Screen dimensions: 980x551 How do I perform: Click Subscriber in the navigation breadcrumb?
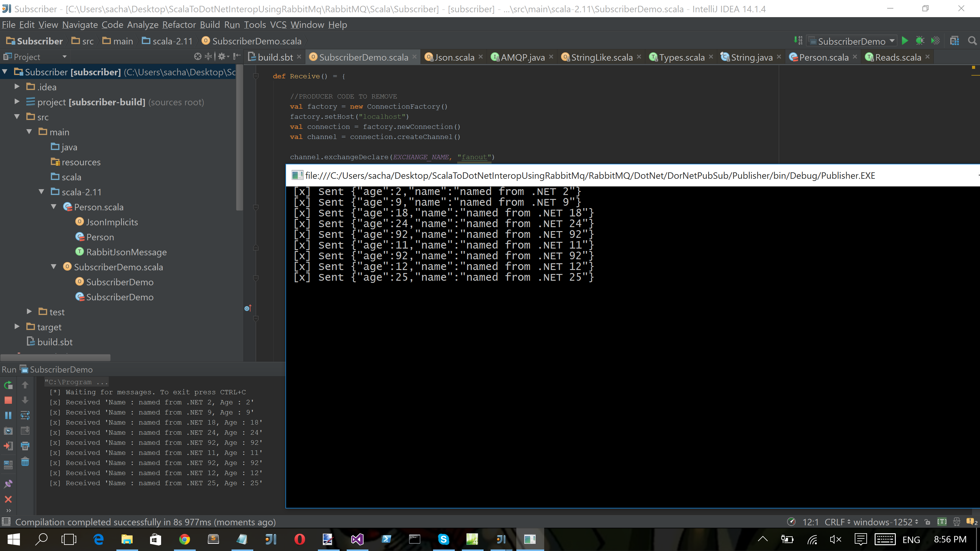(35, 41)
